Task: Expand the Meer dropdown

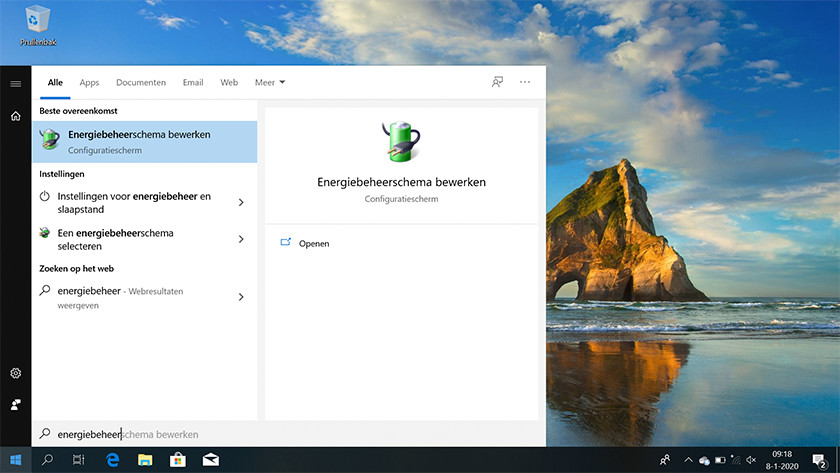Action: (x=269, y=82)
